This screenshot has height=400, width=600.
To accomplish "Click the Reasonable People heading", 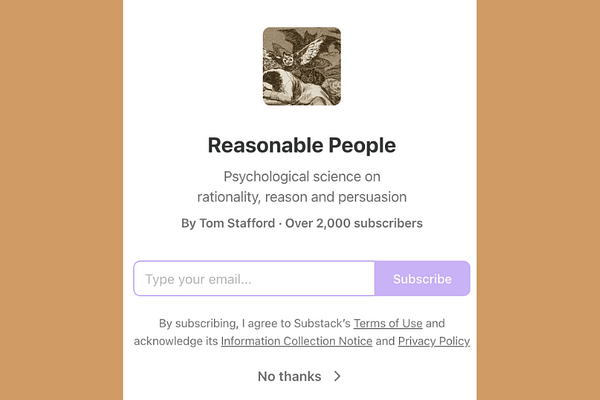I will (301, 145).
